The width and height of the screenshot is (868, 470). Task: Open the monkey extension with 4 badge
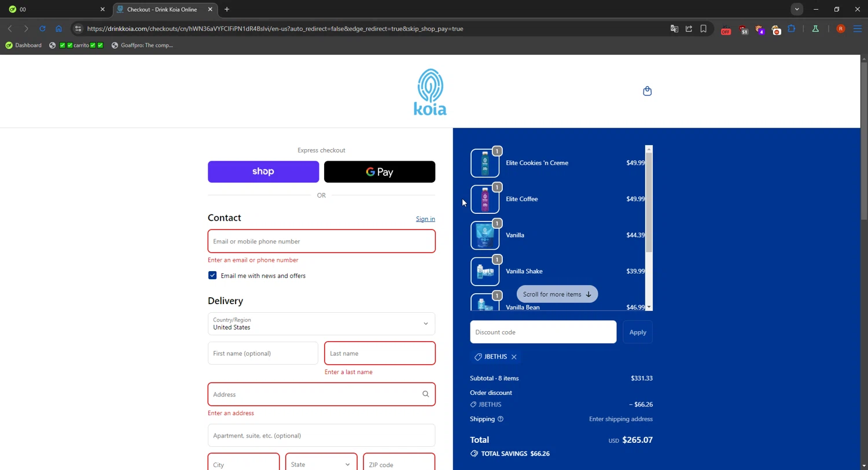760,29
